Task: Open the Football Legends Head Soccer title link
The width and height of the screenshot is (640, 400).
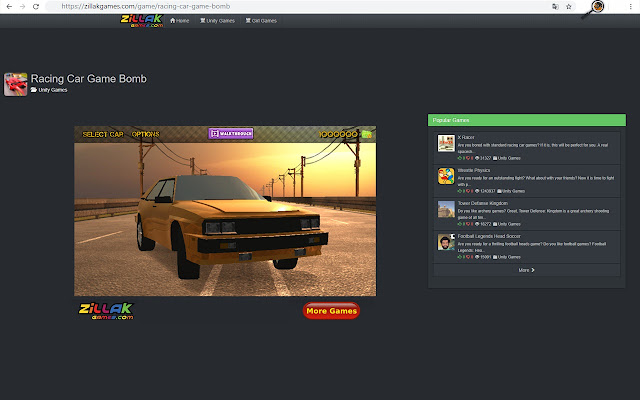Action: pyautogui.click(x=489, y=236)
